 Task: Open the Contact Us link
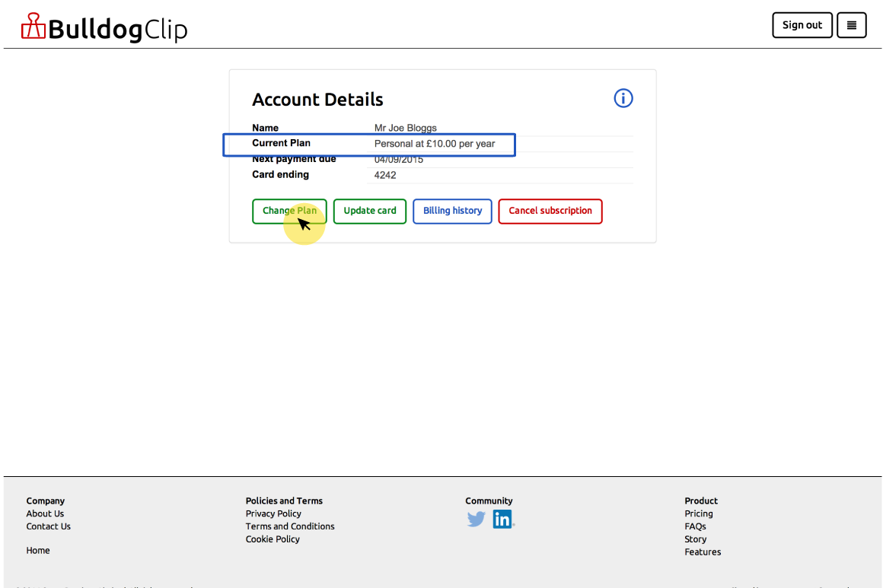coord(48,526)
